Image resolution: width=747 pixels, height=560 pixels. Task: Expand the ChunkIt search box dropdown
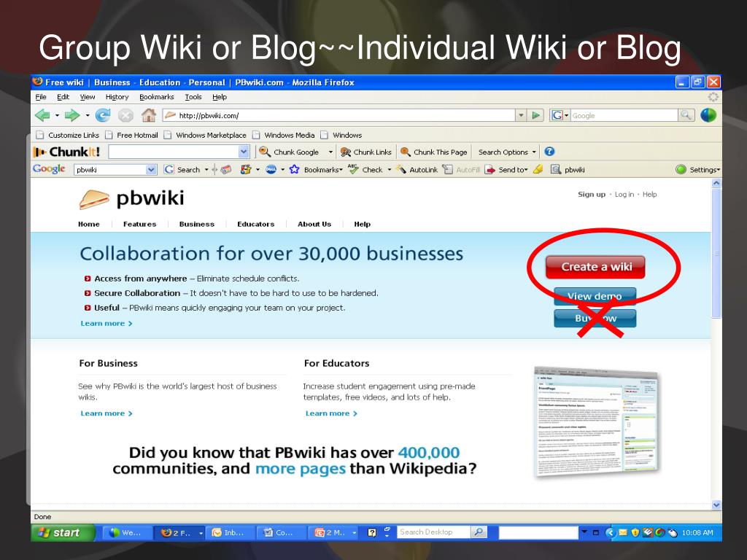(244, 152)
